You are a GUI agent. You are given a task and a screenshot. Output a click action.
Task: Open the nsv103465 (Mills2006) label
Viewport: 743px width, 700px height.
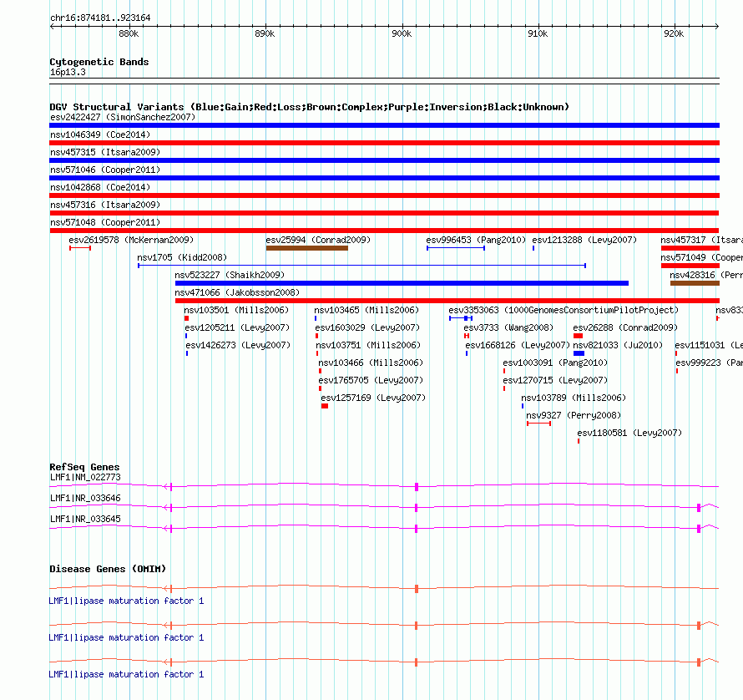click(x=366, y=310)
